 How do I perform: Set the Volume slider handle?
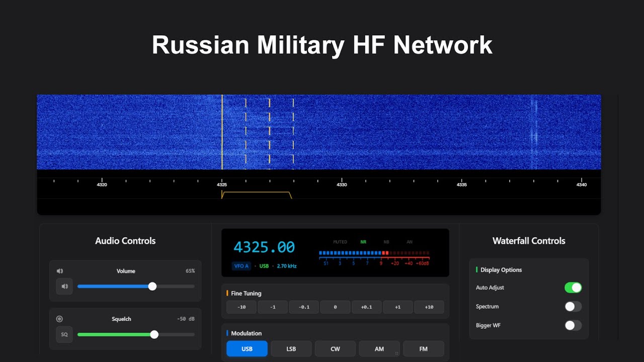click(x=152, y=287)
